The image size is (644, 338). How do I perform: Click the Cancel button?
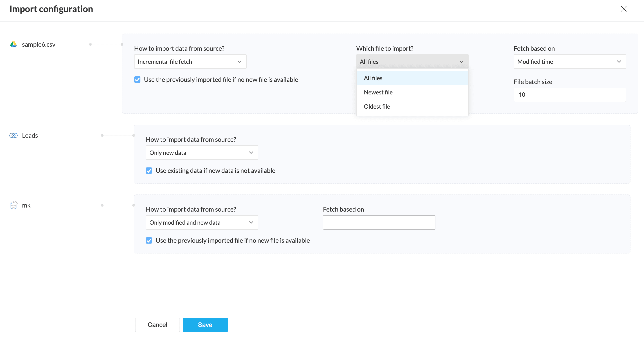pyautogui.click(x=157, y=325)
